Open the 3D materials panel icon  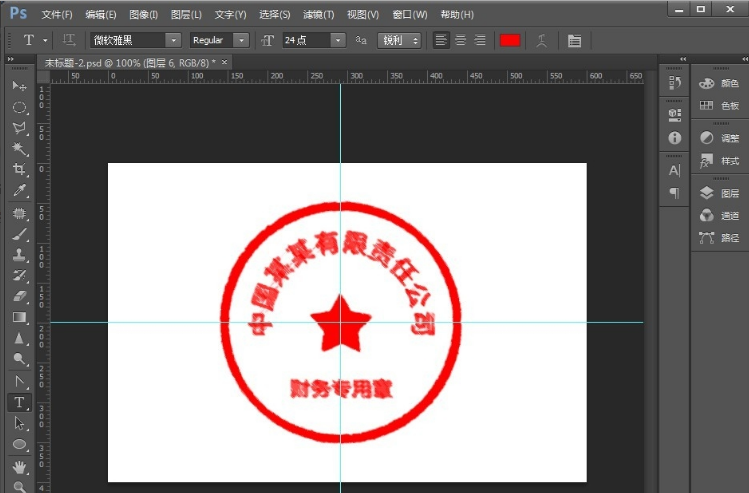pyautogui.click(x=674, y=115)
